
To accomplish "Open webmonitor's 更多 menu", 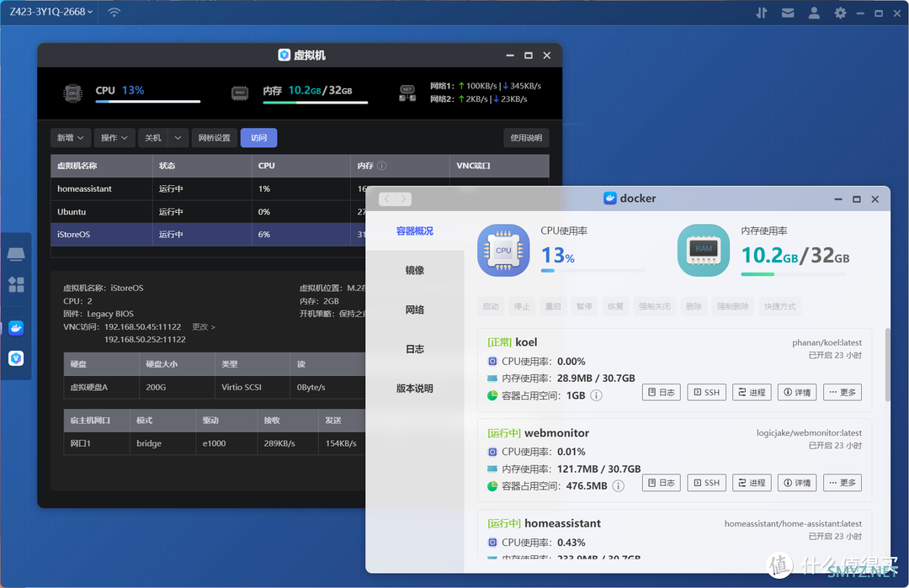I will (x=843, y=483).
